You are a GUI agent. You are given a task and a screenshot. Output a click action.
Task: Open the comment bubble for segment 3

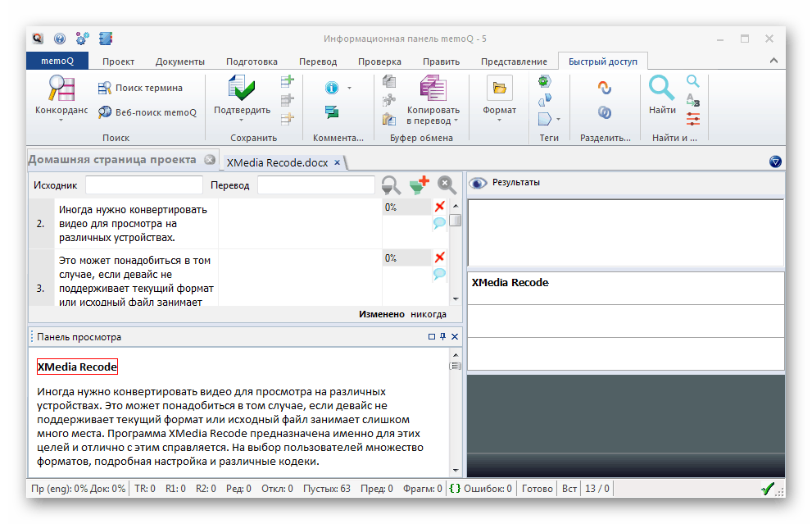(439, 273)
